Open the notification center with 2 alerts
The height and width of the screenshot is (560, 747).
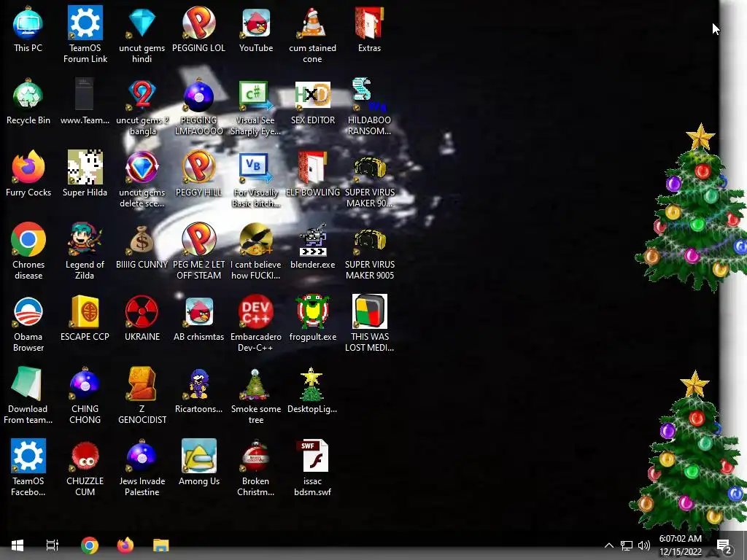pyautogui.click(x=724, y=545)
